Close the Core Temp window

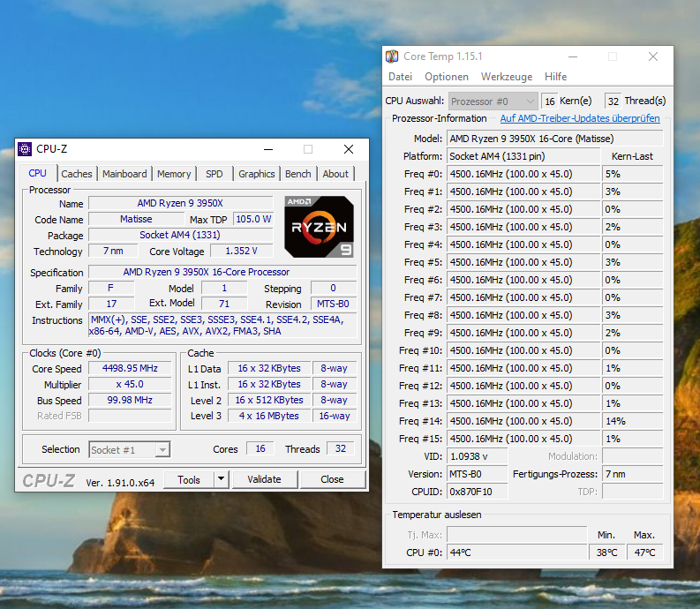653,56
